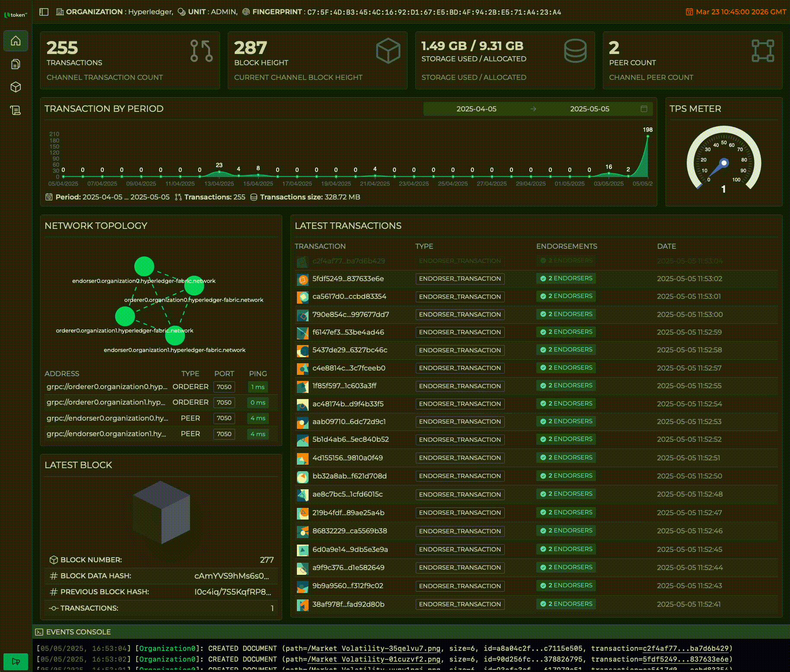
Task: Click 2 ENDORSERS badge for 790e854c transaction
Action: 566,314
